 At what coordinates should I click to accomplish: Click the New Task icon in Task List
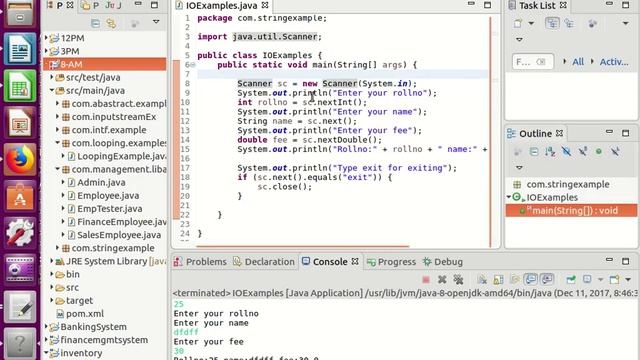518,24
